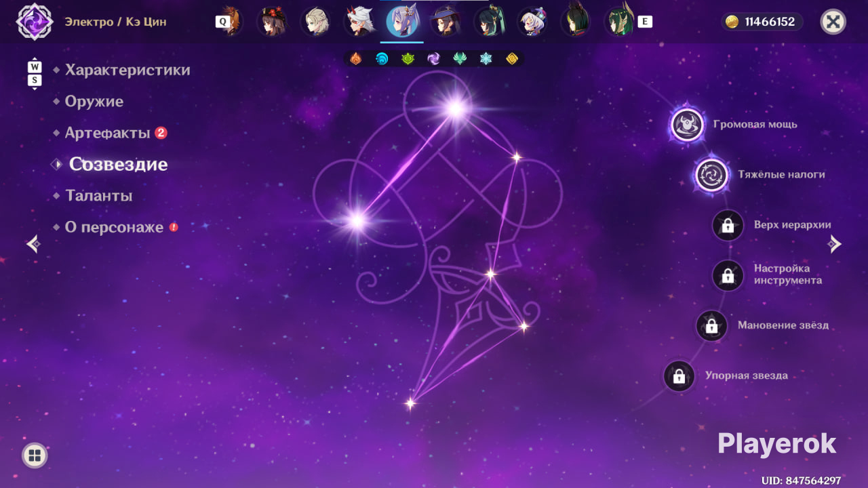The width and height of the screenshot is (868, 488).
Task: Click the Q previous-character key hint
Action: pos(222,22)
